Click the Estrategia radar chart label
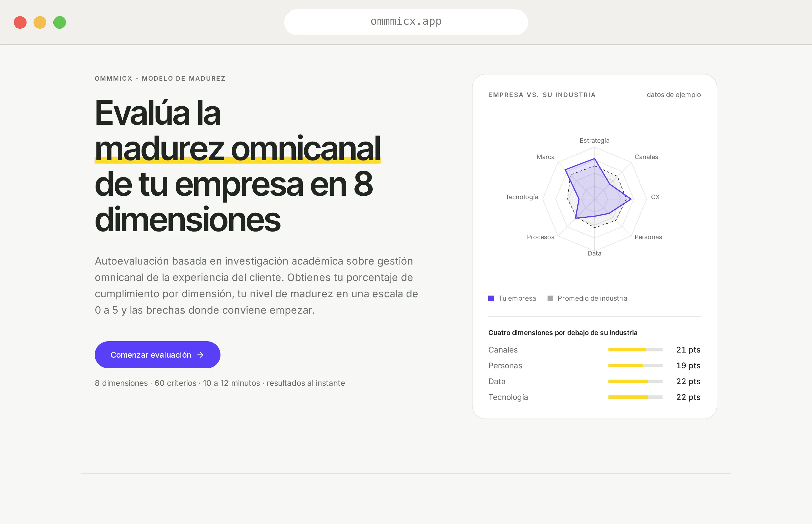The image size is (812, 524). pyautogui.click(x=594, y=140)
